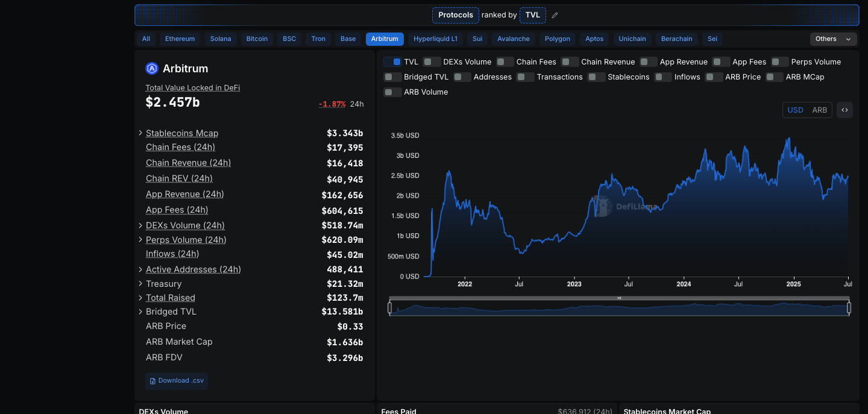Switch to the Polygon chain tab
Image resolution: width=868 pixels, height=414 pixels.
pyautogui.click(x=558, y=39)
